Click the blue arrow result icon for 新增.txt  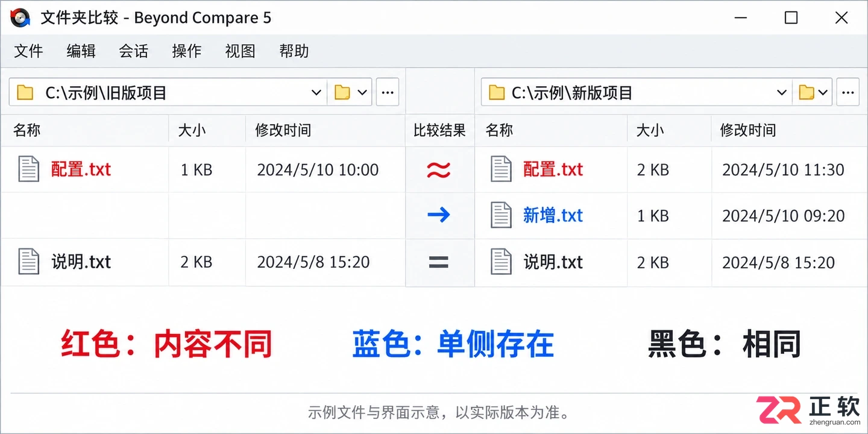tap(439, 215)
